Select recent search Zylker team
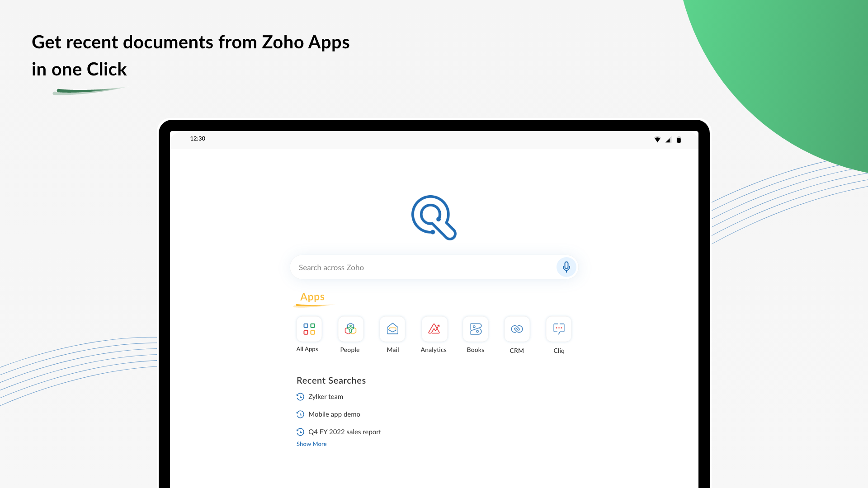The width and height of the screenshot is (868, 488). coord(325,397)
